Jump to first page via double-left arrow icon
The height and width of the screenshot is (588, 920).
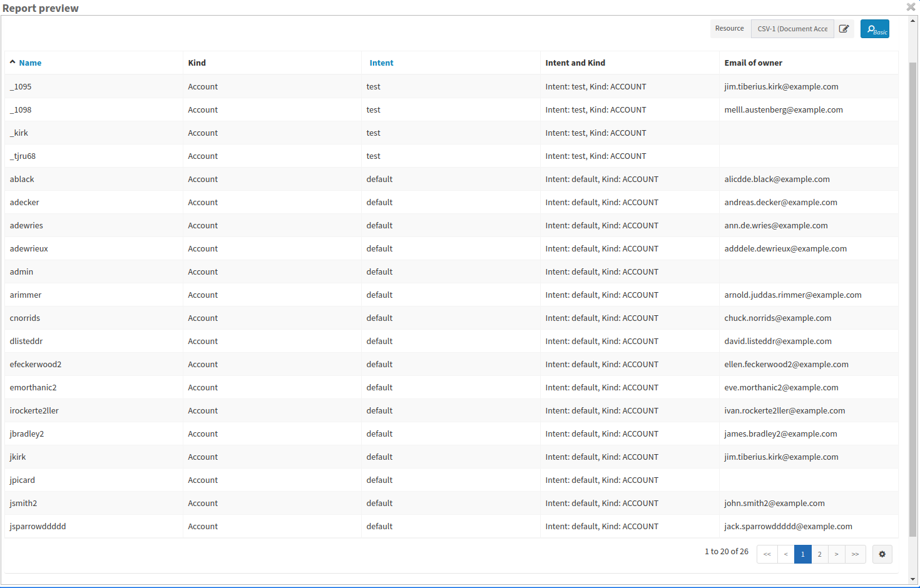[x=767, y=554]
